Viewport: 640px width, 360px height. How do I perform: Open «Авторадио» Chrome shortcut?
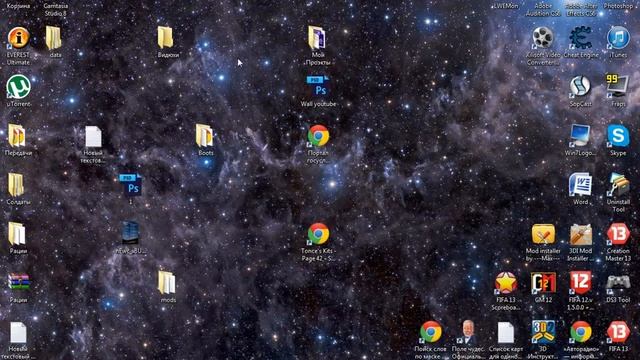click(580, 332)
